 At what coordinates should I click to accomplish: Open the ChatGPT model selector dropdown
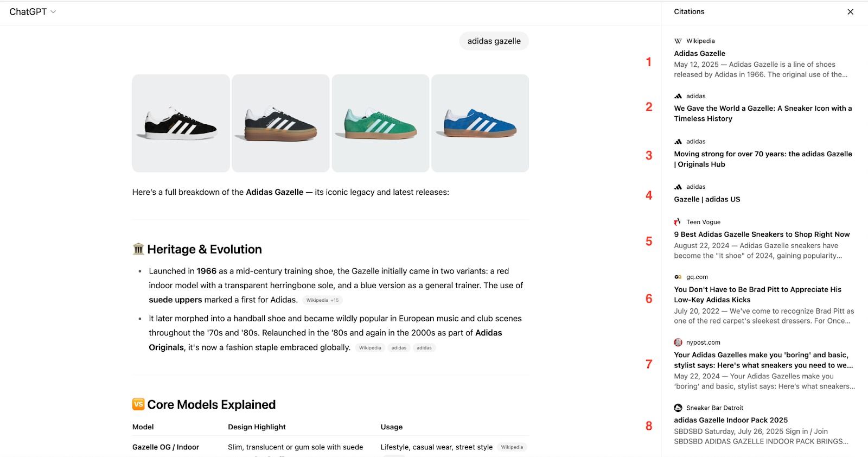tap(33, 12)
